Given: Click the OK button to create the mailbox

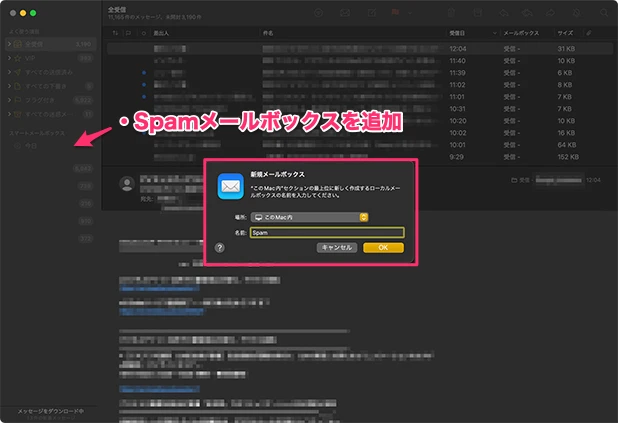Looking at the screenshot, I should [383, 247].
